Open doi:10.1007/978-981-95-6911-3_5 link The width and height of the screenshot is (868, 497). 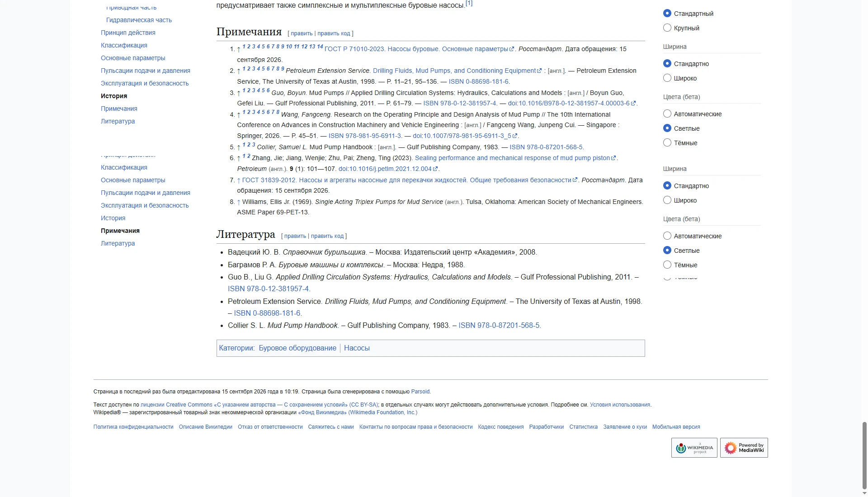tap(462, 136)
